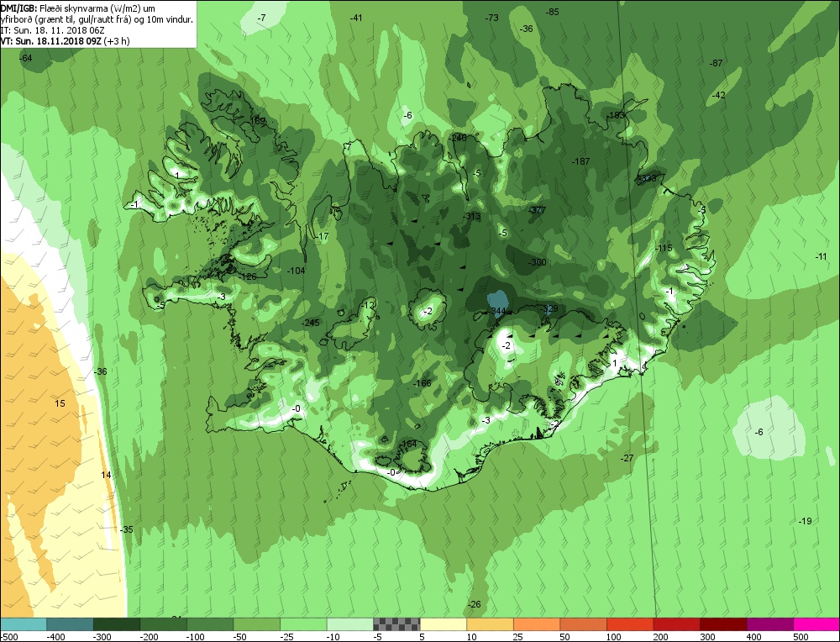Click the '-166' value on the map
This screenshot has height=642, width=840.
click(x=423, y=382)
